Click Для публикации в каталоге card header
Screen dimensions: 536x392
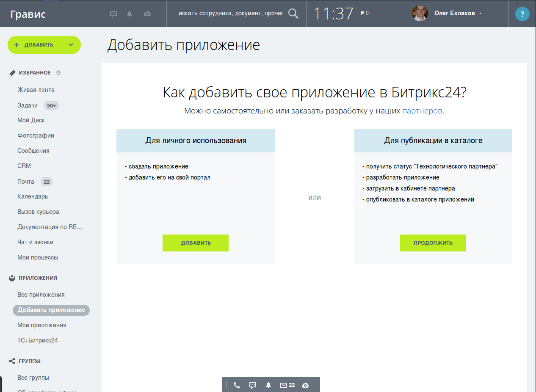[433, 141]
